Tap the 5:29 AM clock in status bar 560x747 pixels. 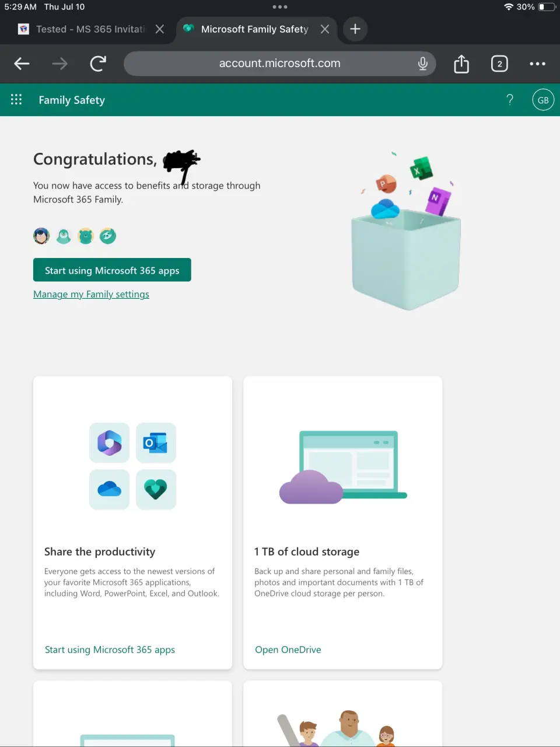(20, 7)
